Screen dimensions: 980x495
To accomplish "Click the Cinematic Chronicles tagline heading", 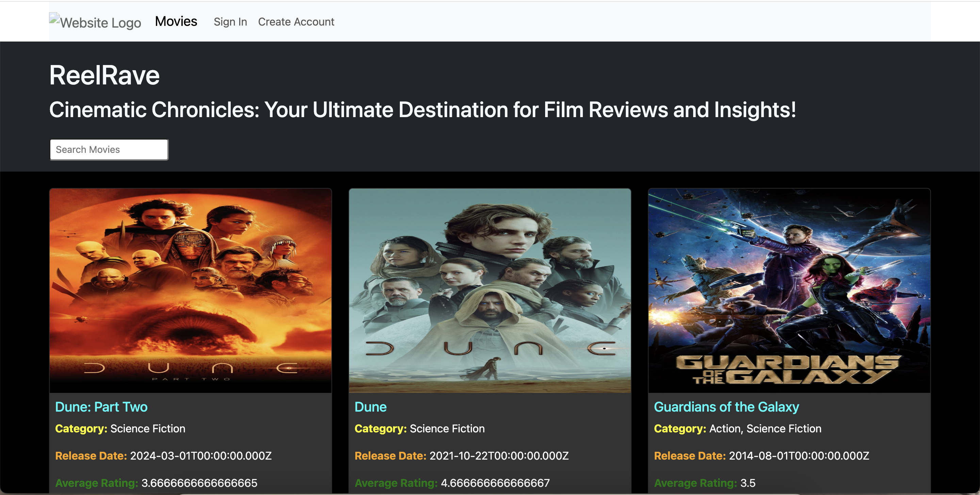I will [422, 110].
